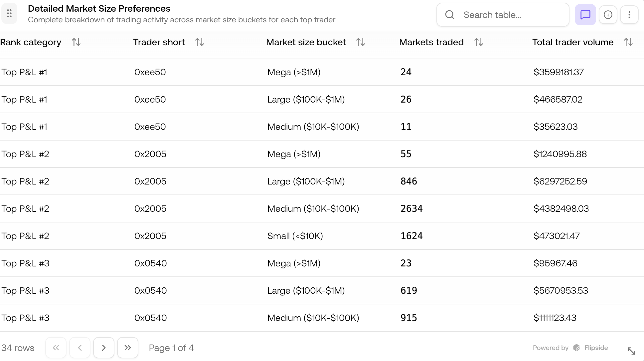Click the info icon
The height and width of the screenshot is (361, 644).
point(608,15)
